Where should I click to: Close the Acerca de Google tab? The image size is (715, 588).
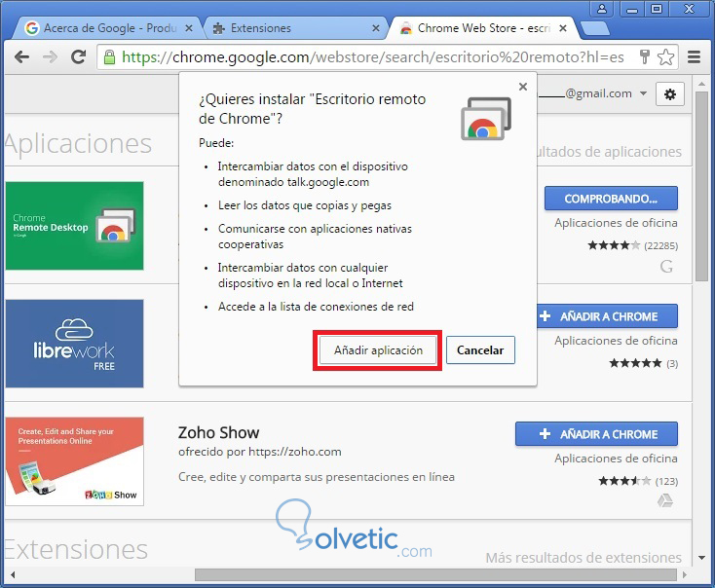tap(188, 28)
